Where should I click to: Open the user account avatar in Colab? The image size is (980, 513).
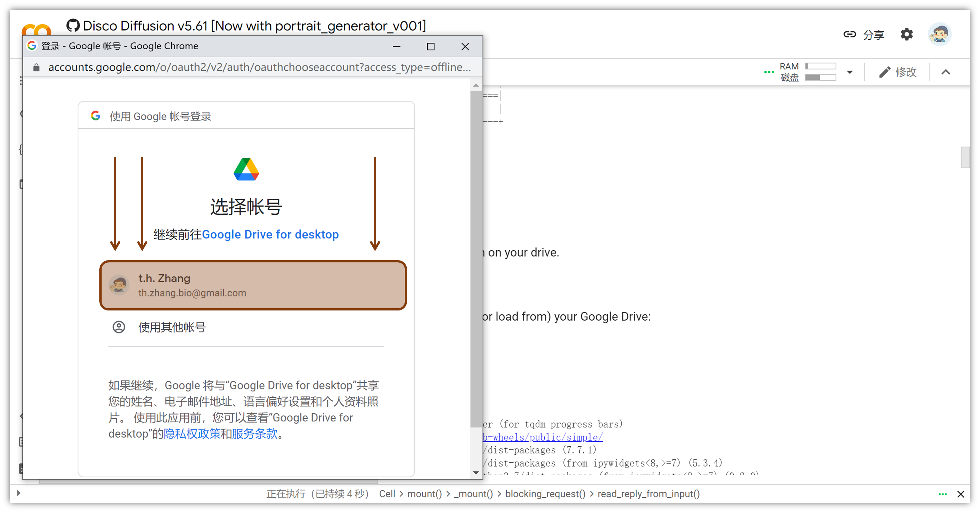939,34
